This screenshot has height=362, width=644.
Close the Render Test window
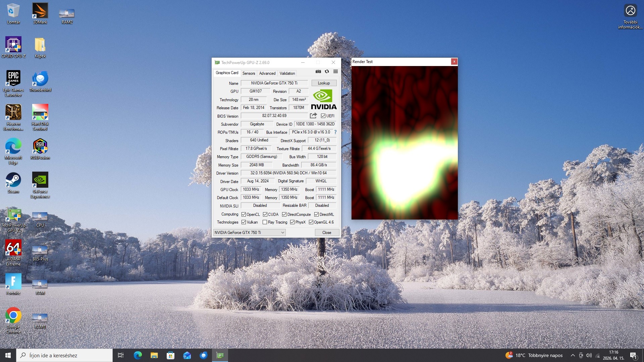(x=454, y=62)
